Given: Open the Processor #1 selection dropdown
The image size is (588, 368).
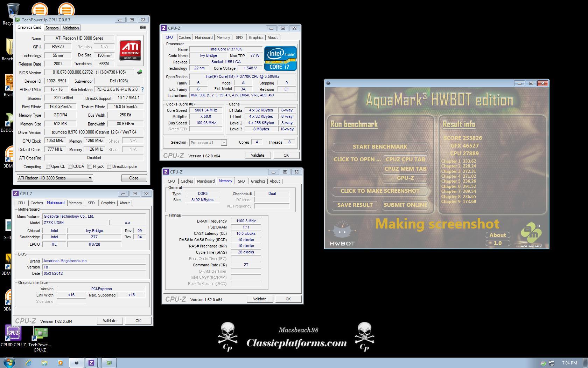Looking at the screenshot, I should [x=208, y=143].
